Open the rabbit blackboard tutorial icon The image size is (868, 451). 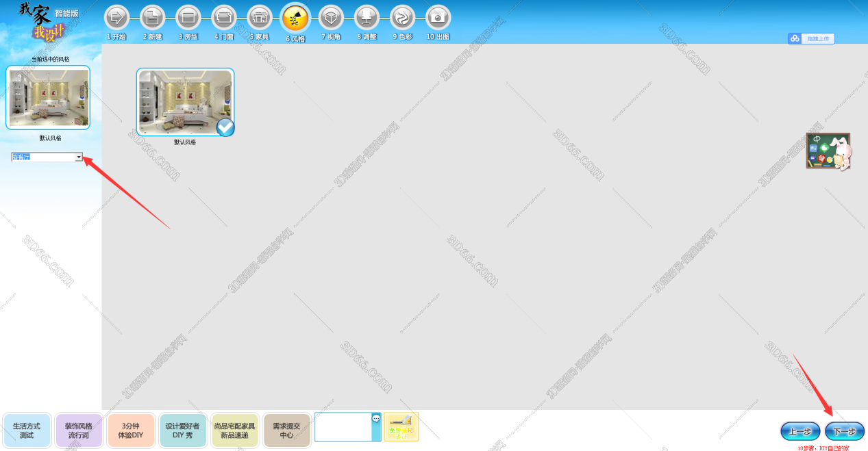pyautogui.click(x=829, y=151)
